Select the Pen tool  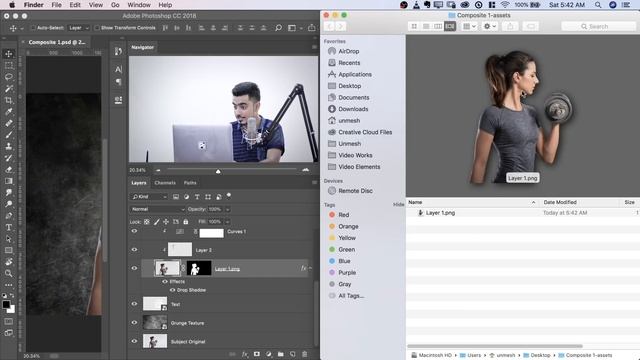9,216
